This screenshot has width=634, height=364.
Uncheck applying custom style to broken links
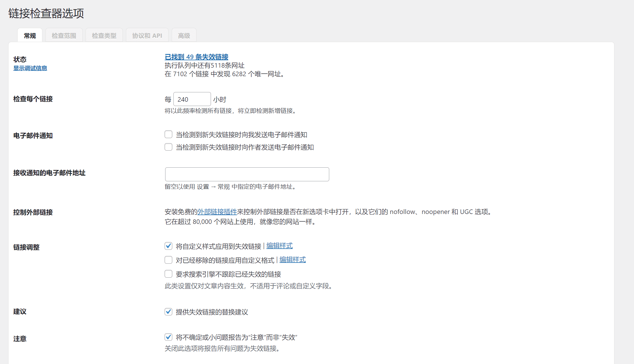point(168,246)
